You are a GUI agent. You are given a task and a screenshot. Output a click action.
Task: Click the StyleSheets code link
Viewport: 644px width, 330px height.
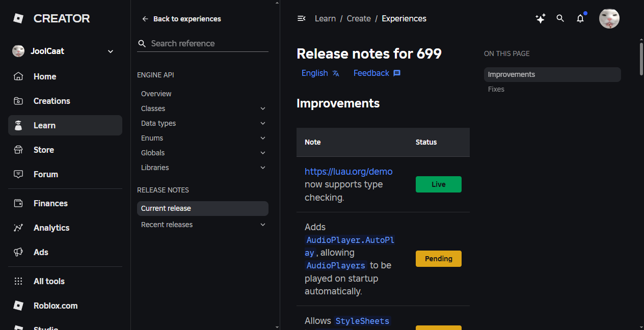point(363,321)
